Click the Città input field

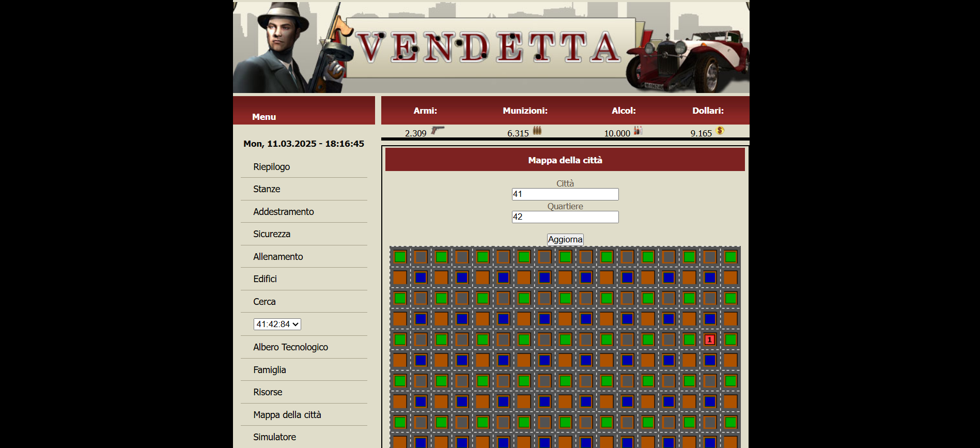pyautogui.click(x=565, y=194)
